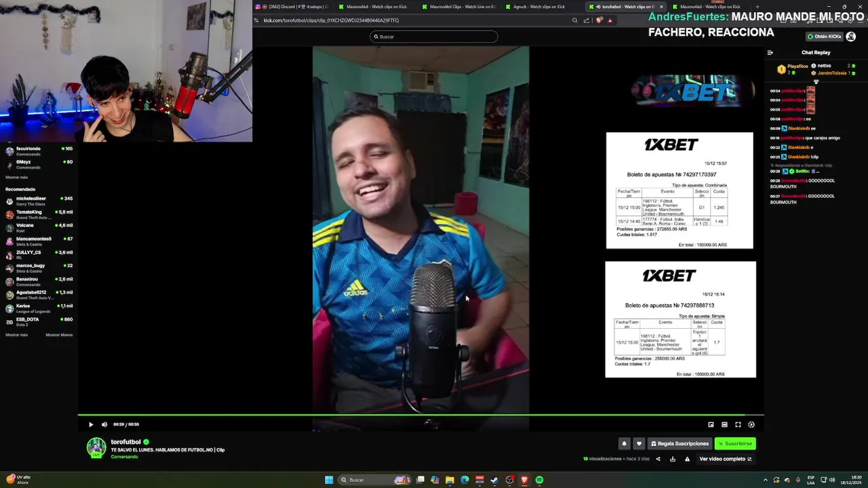Select Playafitos in the gift leaderboard
This screenshot has width=868, height=488.
tap(797, 66)
